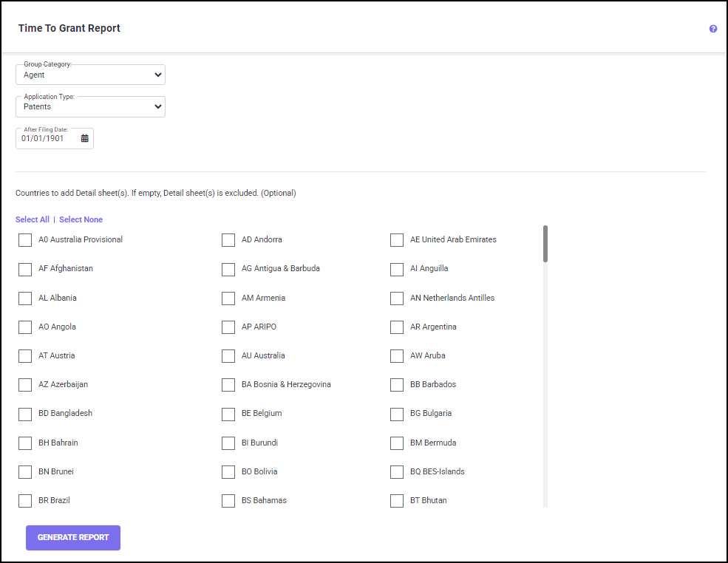Enable the BT Bhutan checkbox

point(397,501)
